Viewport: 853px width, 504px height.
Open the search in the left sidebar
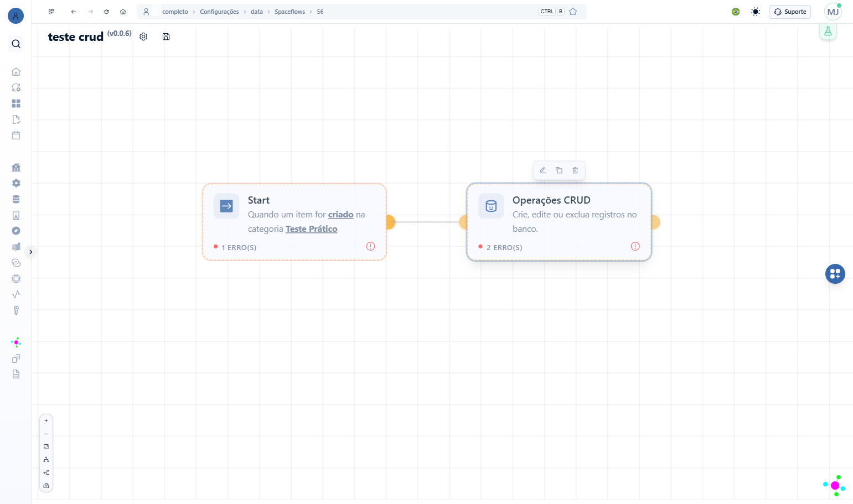pyautogui.click(x=16, y=44)
